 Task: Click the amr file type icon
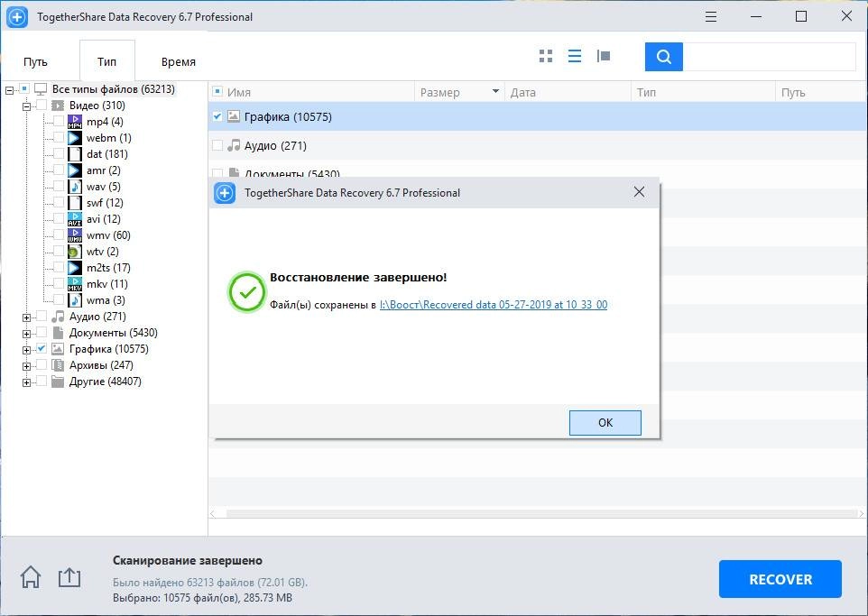pos(75,170)
